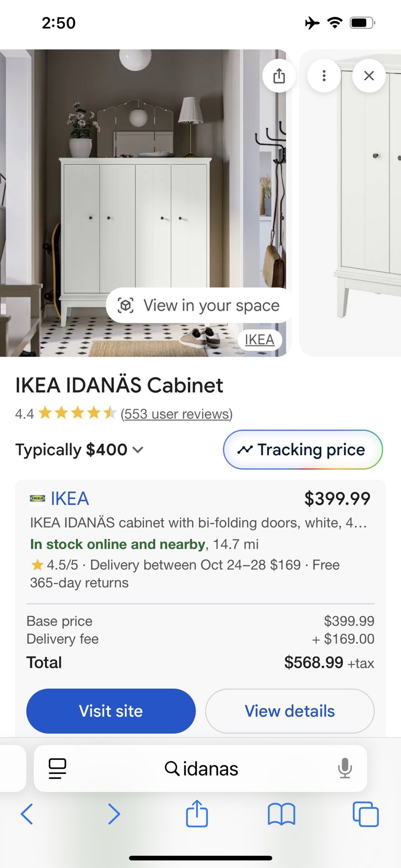Tap the IKEA source link on the photo
401x868 pixels.
[x=259, y=340]
